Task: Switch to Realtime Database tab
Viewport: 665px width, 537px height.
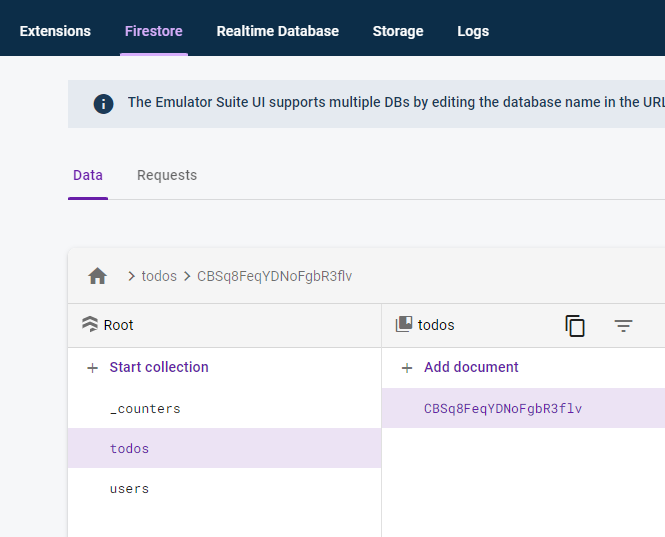Action: (278, 31)
